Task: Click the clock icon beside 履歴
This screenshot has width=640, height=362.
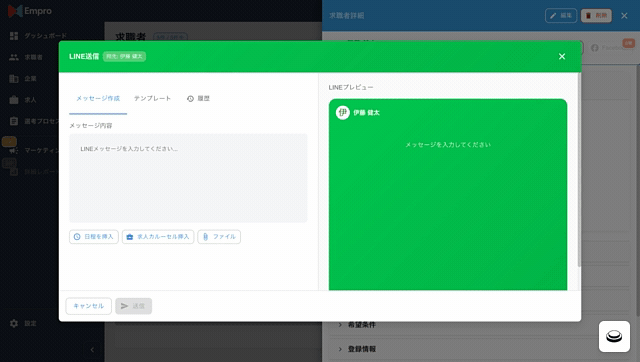Action: click(x=190, y=99)
